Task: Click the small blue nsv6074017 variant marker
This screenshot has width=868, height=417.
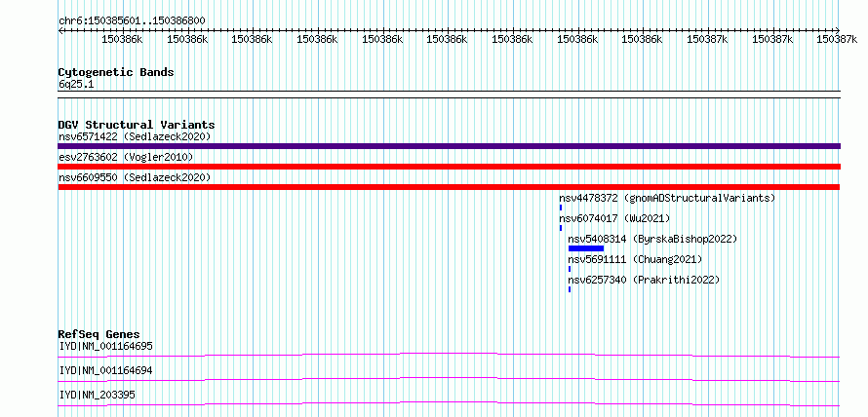Action: click(x=560, y=228)
